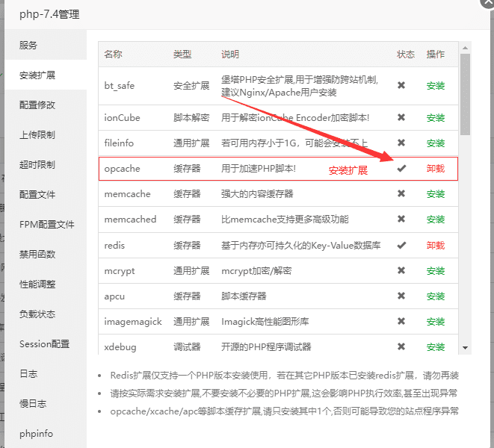494x448 pixels.
Task: Click the scrollbar up arrow
Action: click(x=465, y=48)
